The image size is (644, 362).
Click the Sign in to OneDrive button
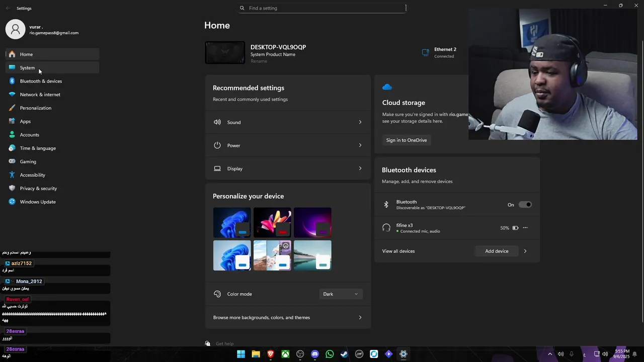pos(407,140)
